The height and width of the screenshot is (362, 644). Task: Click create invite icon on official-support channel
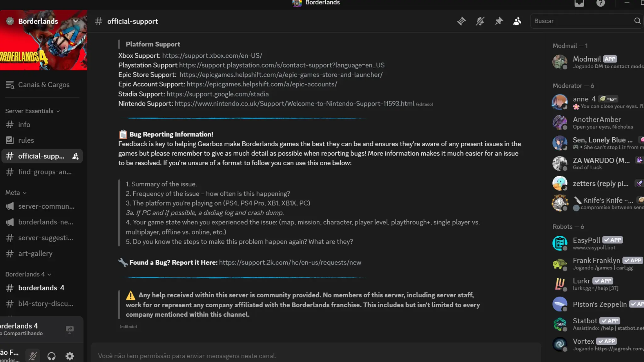pyautogui.click(x=75, y=156)
